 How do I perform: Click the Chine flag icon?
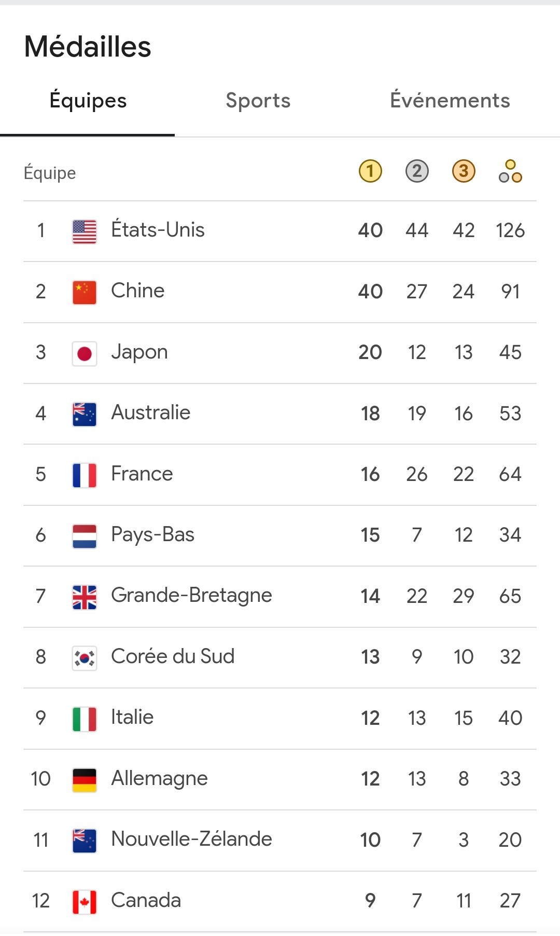[85, 293]
